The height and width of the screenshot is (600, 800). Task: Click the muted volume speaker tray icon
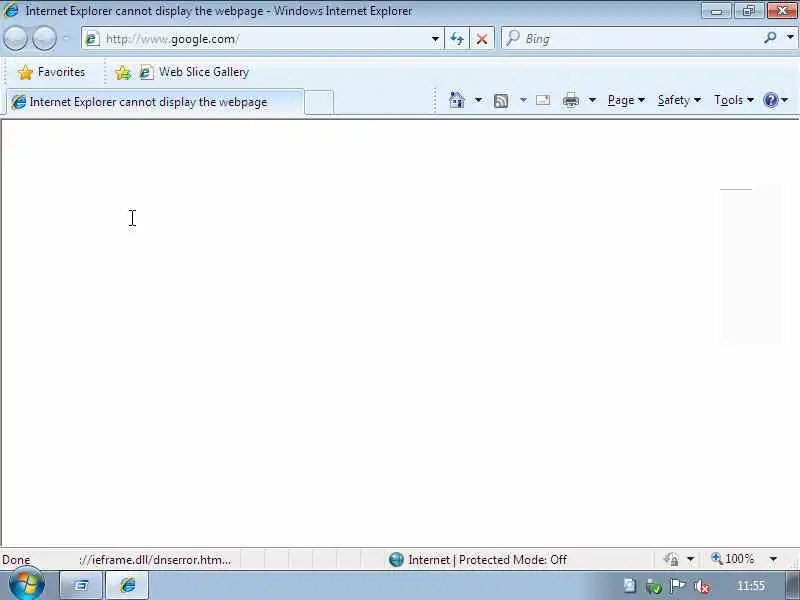[702, 587]
